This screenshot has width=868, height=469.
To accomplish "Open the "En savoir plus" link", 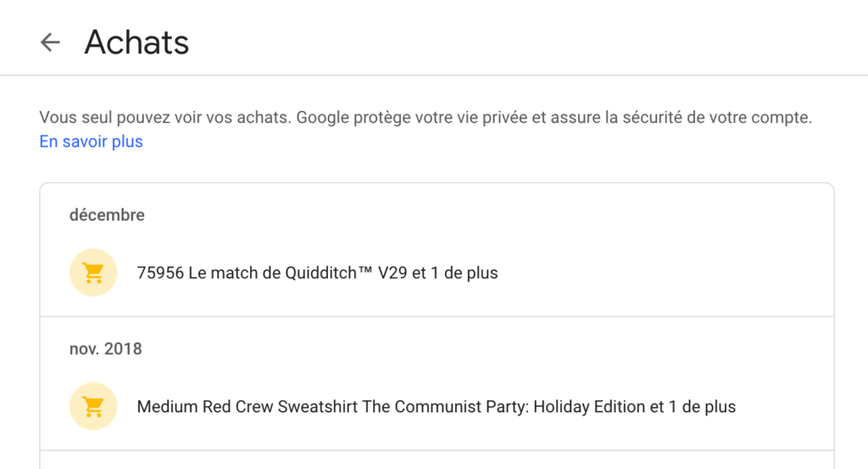I will [x=91, y=142].
